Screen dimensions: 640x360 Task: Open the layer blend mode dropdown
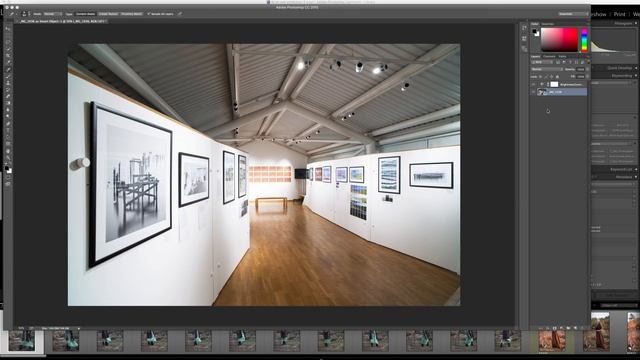[547, 69]
